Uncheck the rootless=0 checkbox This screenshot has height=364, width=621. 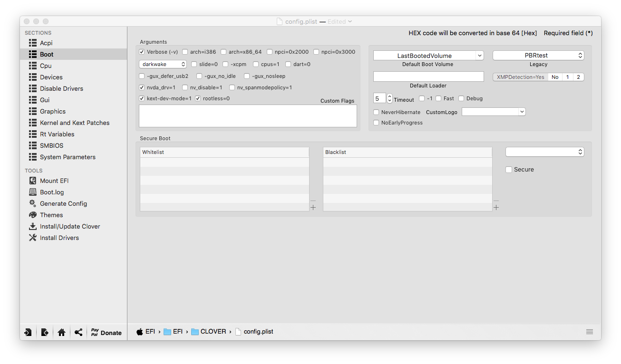pyautogui.click(x=198, y=98)
